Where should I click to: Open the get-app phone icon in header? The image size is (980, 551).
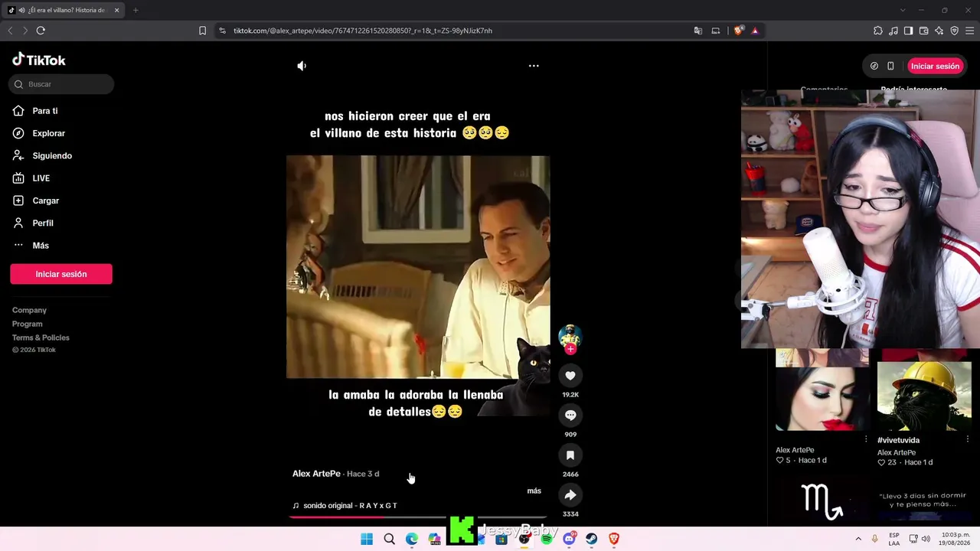[890, 66]
